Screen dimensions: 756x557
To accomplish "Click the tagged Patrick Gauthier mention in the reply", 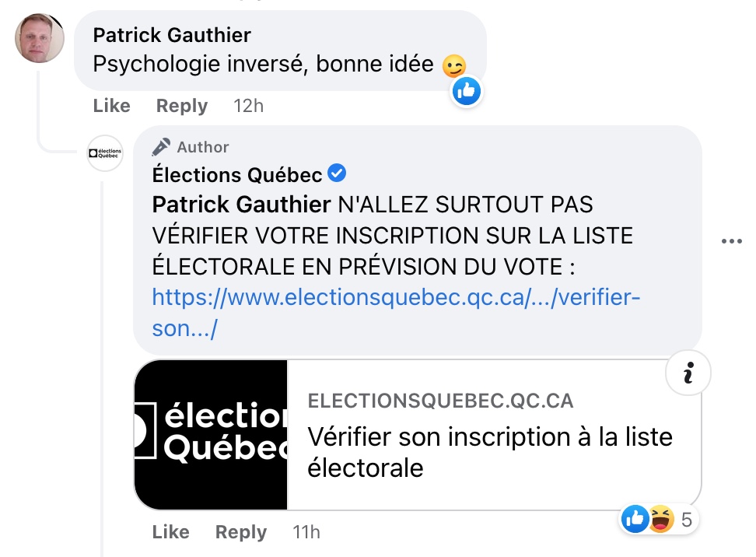I will [242, 205].
